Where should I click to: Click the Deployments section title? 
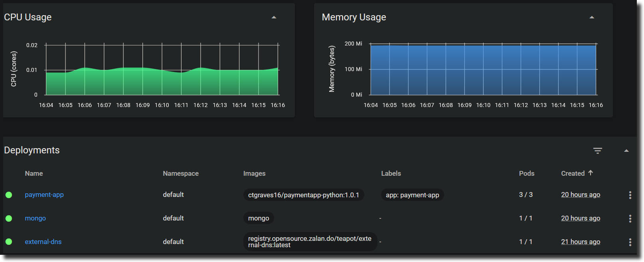pos(32,150)
